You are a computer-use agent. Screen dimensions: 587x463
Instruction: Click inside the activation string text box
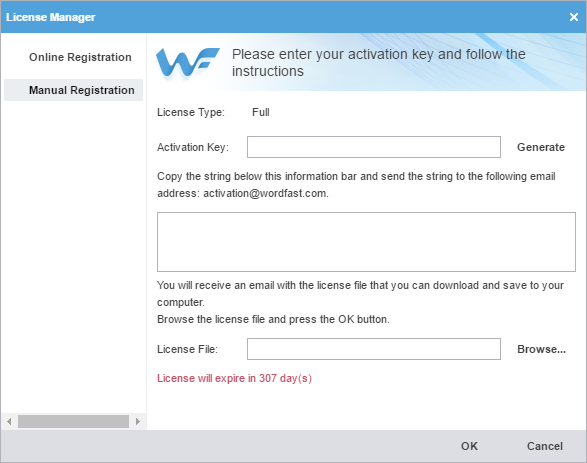(x=366, y=242)
